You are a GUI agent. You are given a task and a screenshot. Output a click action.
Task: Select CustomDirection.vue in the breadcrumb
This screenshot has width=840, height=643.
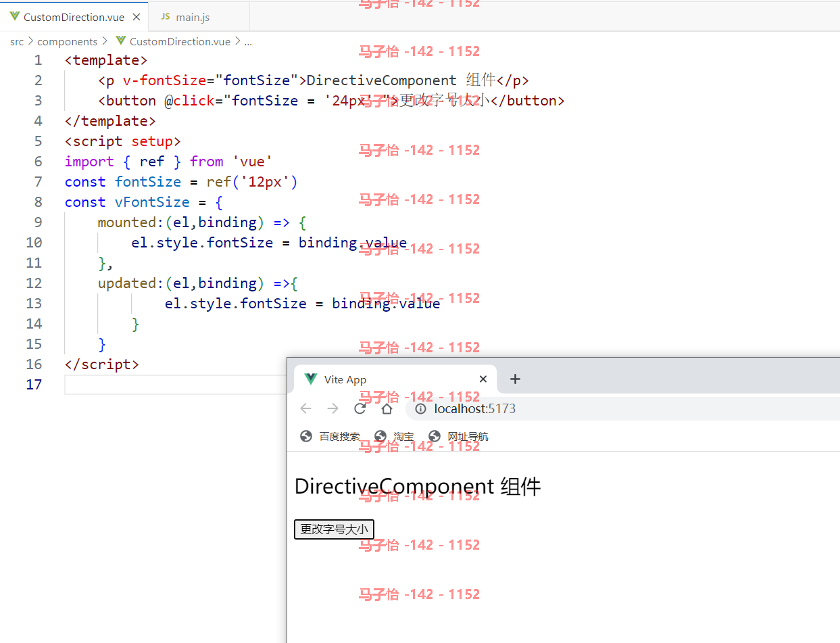(180, 42)
